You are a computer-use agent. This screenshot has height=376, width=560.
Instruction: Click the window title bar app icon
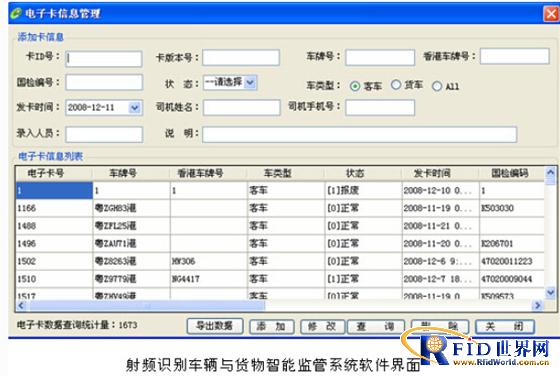click(16, 14)
